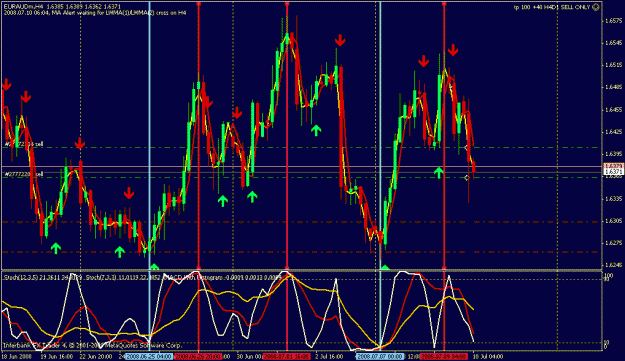Click the 100 level on the stochastic scale
The image size is (625, 361).
pos(609,275)
